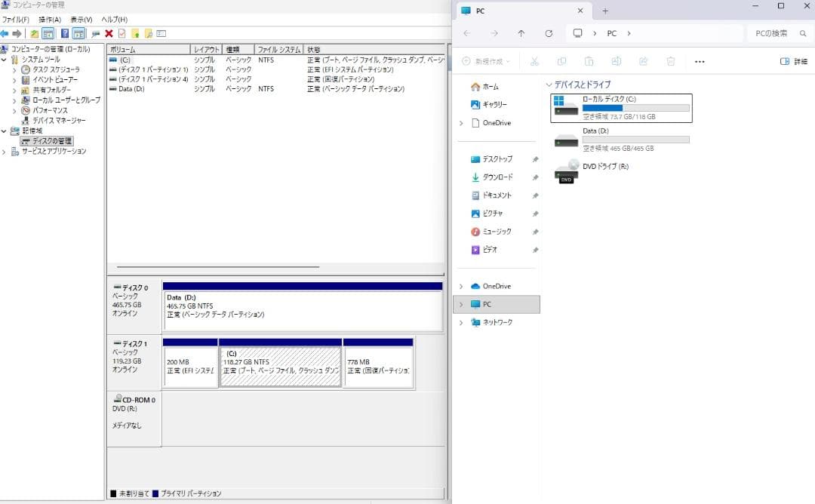
Task: Open the more options (...) icon in Explorer
Action: pos(700,61)
